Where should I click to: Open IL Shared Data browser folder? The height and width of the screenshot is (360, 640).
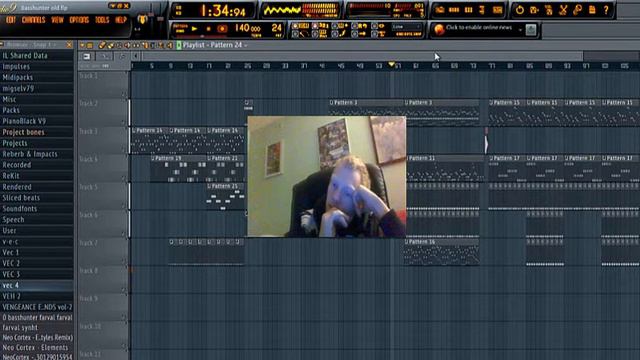[x=37, y=56]
